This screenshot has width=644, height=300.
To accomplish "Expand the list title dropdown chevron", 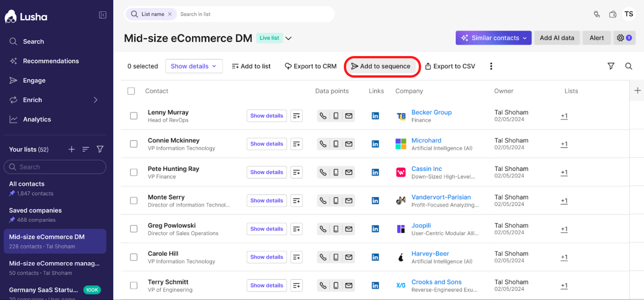I will [x=289, y=38].
